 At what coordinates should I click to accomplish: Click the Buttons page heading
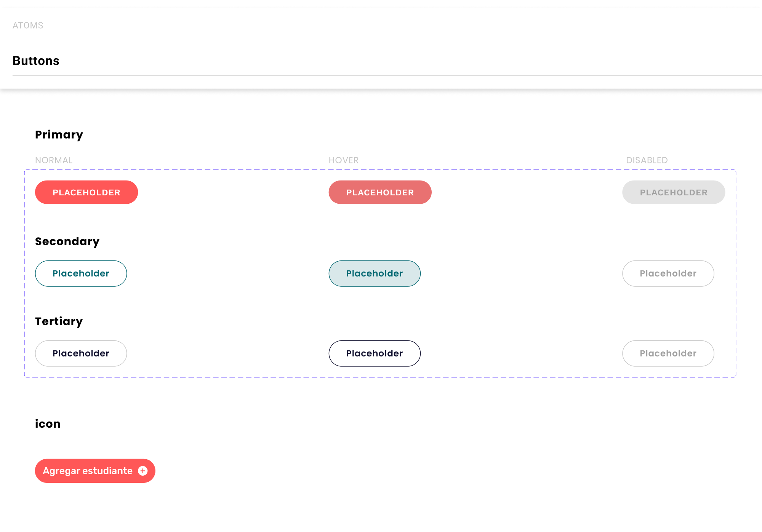click(x=36, y=61)
